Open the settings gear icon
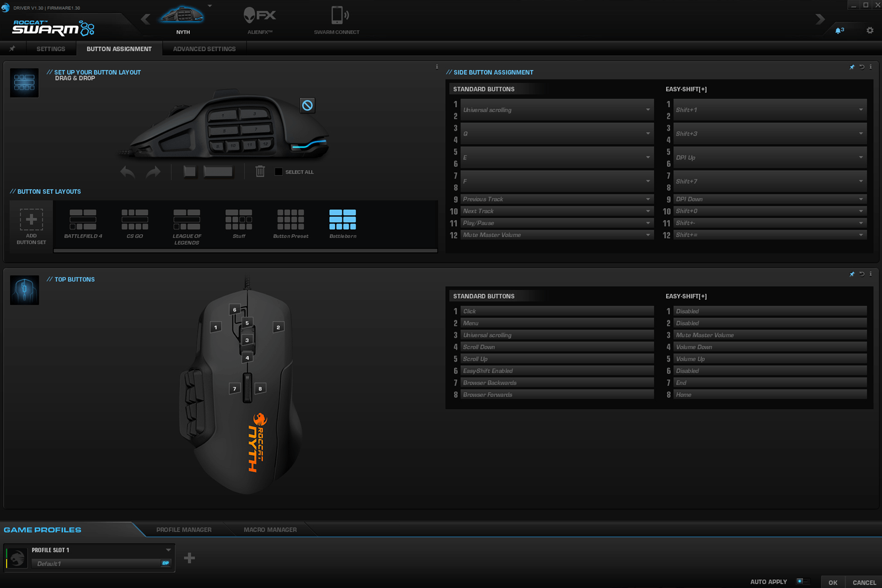Image resolution: width=882 pixels, height=588 pixels. (870, 30)
